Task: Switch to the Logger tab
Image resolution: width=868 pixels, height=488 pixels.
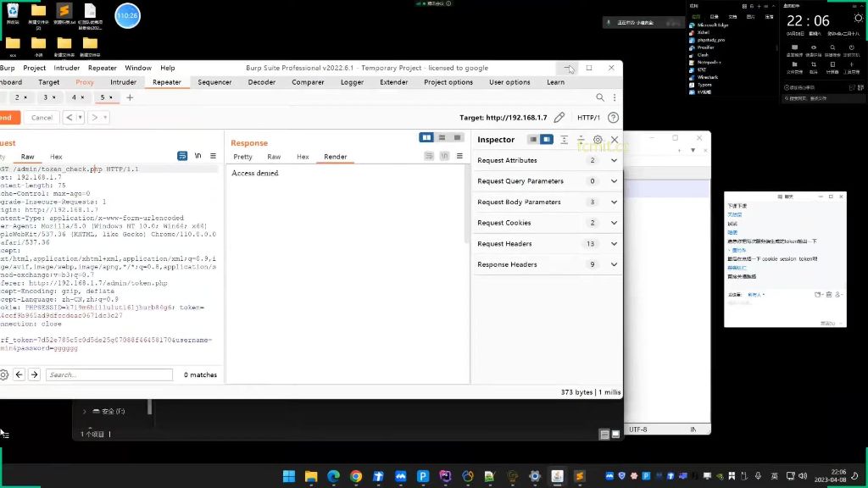Action: [x=352, y=82]
